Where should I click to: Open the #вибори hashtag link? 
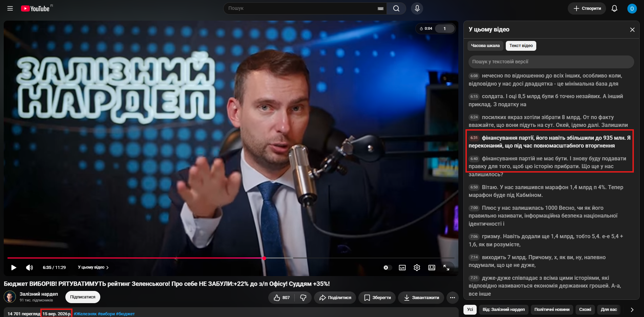coord(106,314)
